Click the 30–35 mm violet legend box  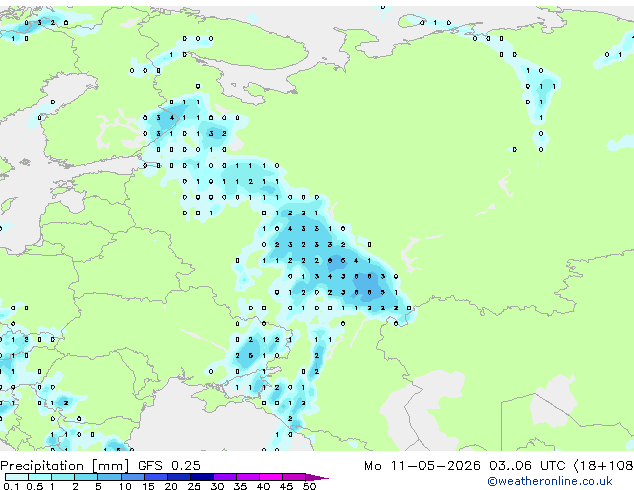[x=225, y=477]
